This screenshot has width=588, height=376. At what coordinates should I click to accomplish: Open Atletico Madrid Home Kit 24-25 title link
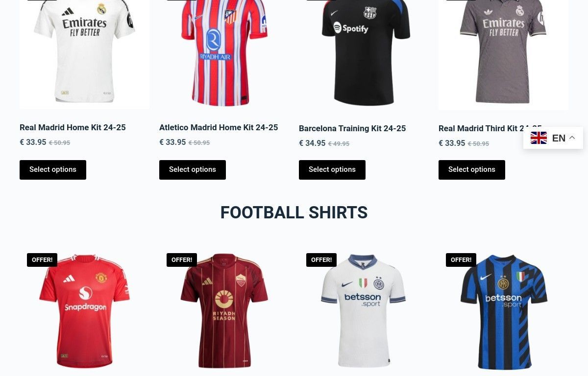(x=219, y=127)
